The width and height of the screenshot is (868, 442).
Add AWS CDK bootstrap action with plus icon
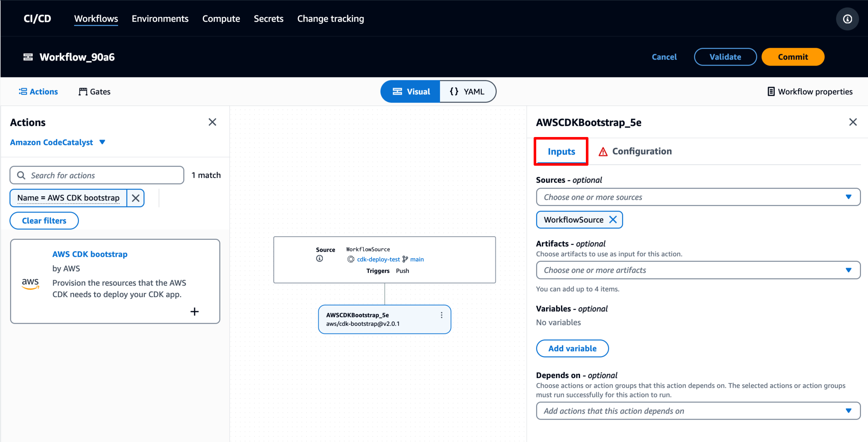point(195,312)
